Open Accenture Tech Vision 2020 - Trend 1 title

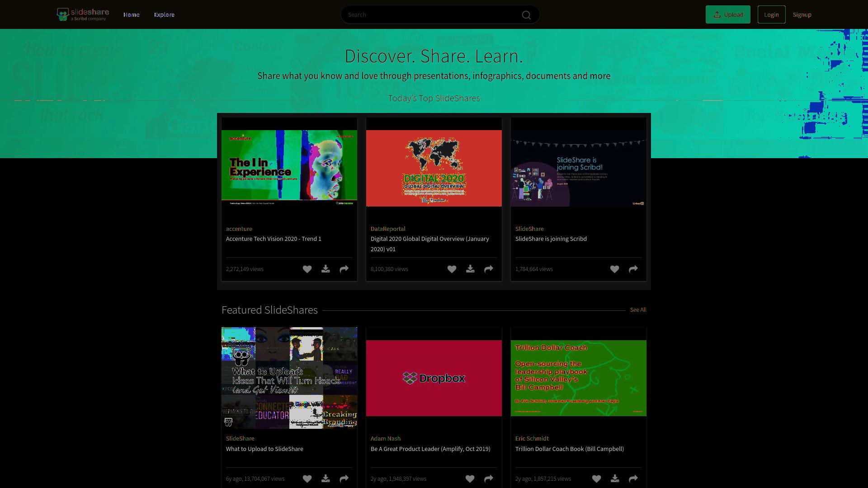click(274, 239)
